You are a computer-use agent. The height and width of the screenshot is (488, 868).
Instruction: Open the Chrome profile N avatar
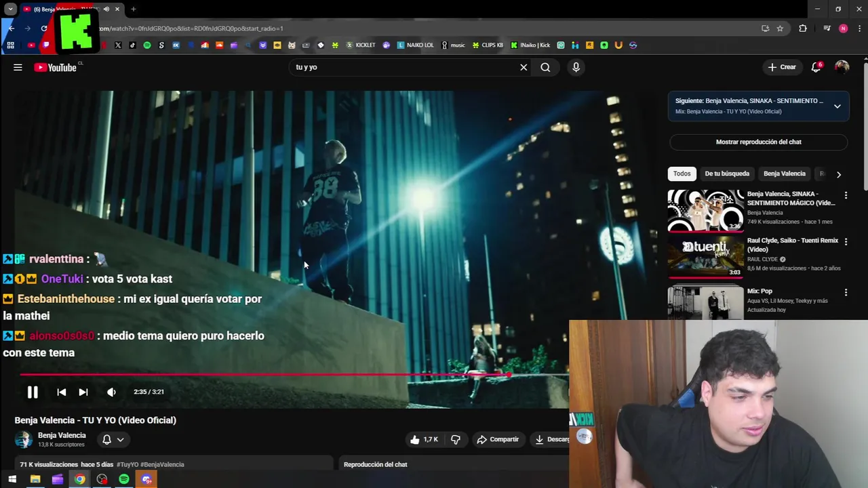(x=843, y=28)
